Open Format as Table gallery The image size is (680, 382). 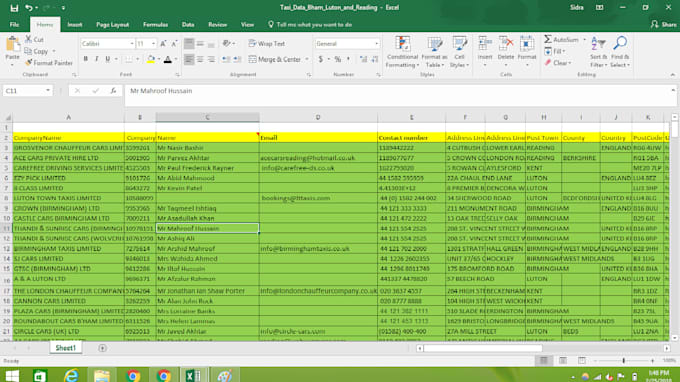(x=434, y=52)
